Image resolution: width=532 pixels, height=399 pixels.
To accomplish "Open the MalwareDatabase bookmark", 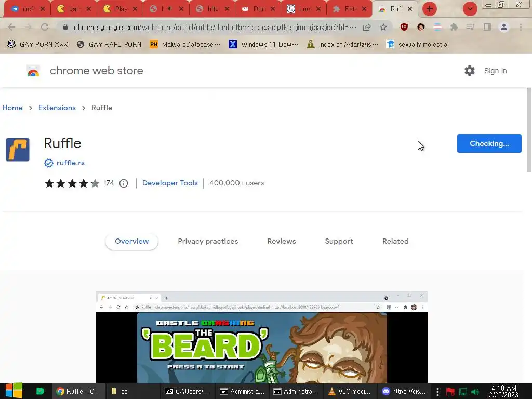I will 185,45.
